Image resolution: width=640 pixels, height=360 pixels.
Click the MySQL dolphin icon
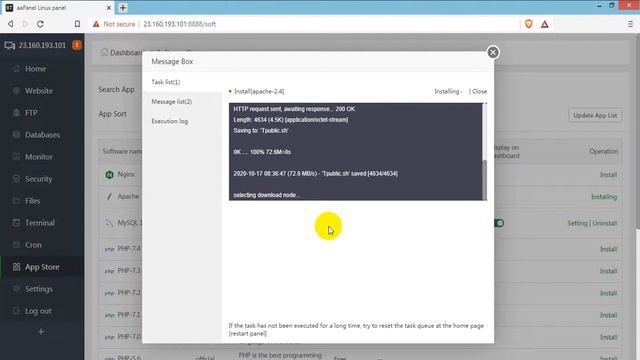click(x=109, y=223)
